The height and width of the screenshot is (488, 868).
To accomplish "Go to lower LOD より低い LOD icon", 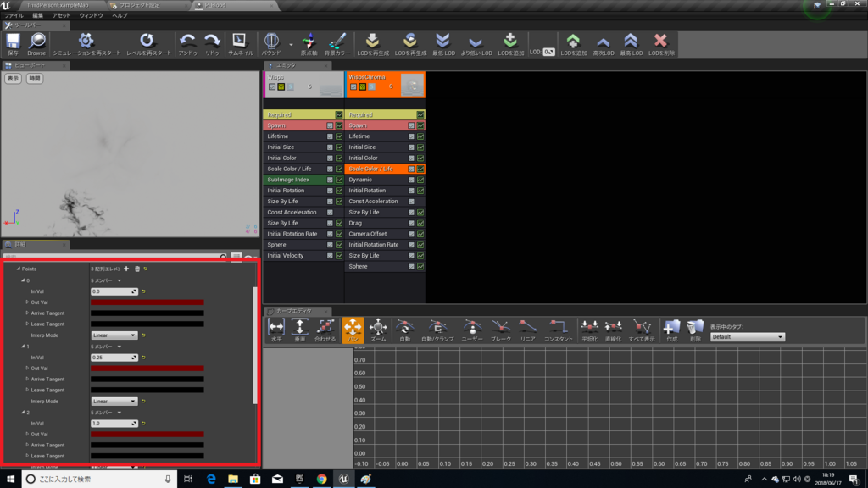I will (476, 44).
